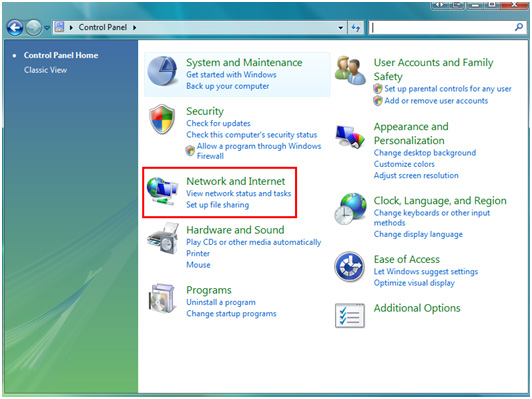Expand the arrow before Control Panel breadcrumb
The image size is (532, 399).
coord(71,27)
